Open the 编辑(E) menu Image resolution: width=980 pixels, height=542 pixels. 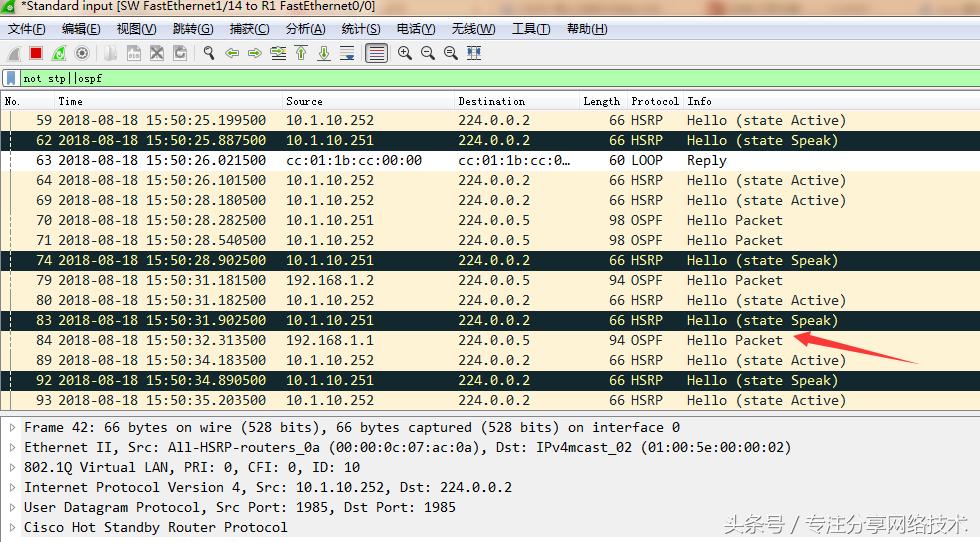[x=81, y=29]
